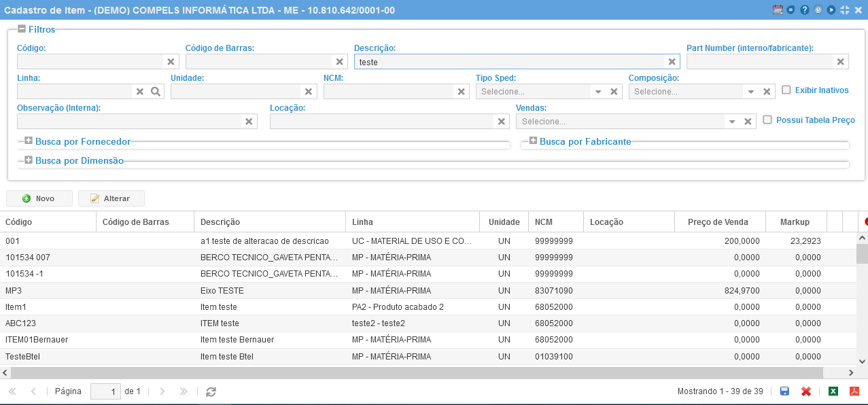Go to next page arrow
The width and height of the screenshot is (868, 405).
click(162, 391)
